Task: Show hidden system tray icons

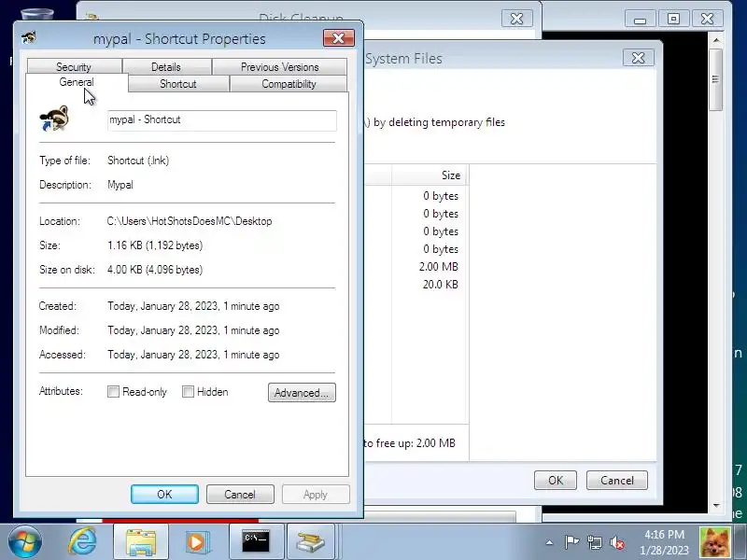Action: coord(549,542)
